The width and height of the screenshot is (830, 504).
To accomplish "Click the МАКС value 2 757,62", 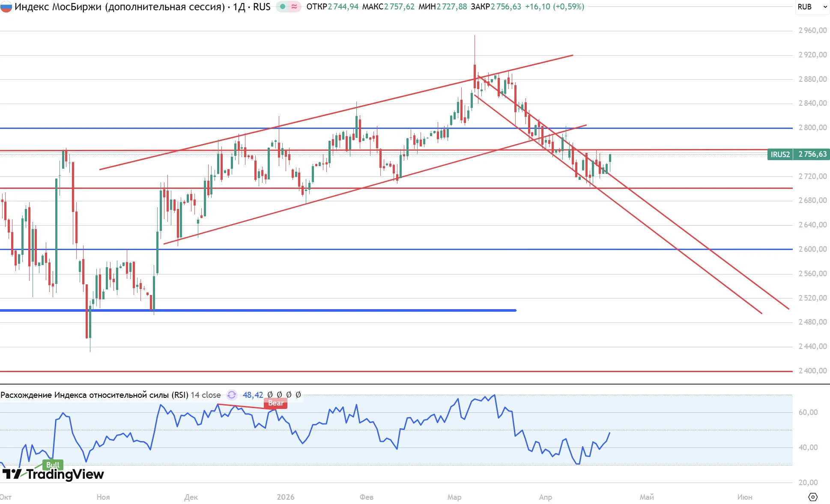I will [x=399, y=7].
